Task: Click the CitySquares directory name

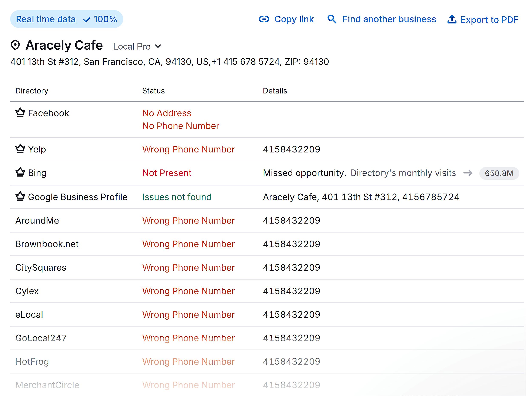Action: [x=41, y=268]
